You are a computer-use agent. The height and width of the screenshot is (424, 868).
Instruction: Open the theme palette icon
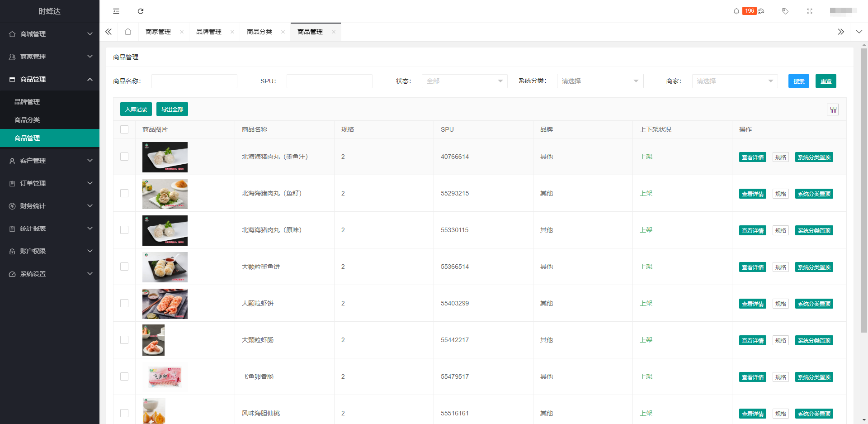click(x=761, y=11)
